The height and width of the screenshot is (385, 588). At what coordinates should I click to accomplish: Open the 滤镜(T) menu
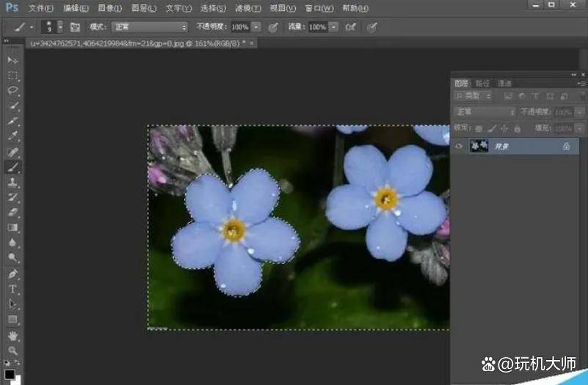(x=248, y=8)
